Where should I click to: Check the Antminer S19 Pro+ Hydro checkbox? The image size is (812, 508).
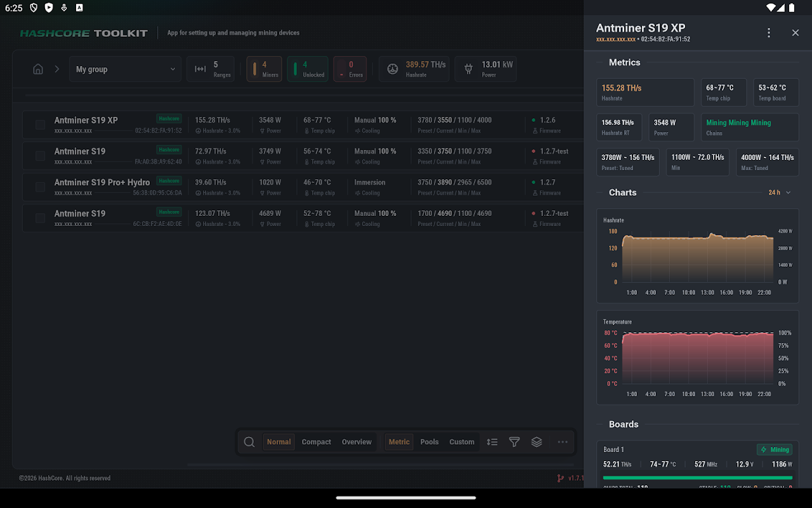tap(40, 187)
